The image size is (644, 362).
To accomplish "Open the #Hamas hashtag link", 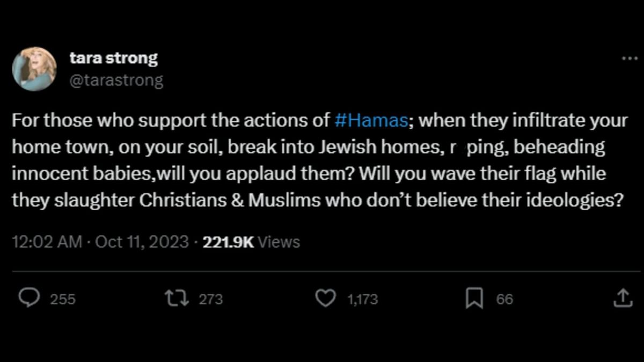I will (370, 120).
